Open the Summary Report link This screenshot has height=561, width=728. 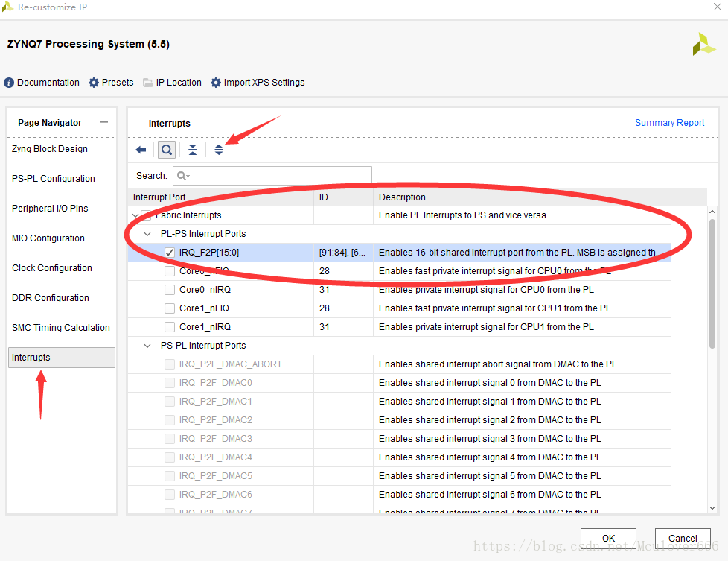[669, 123]
